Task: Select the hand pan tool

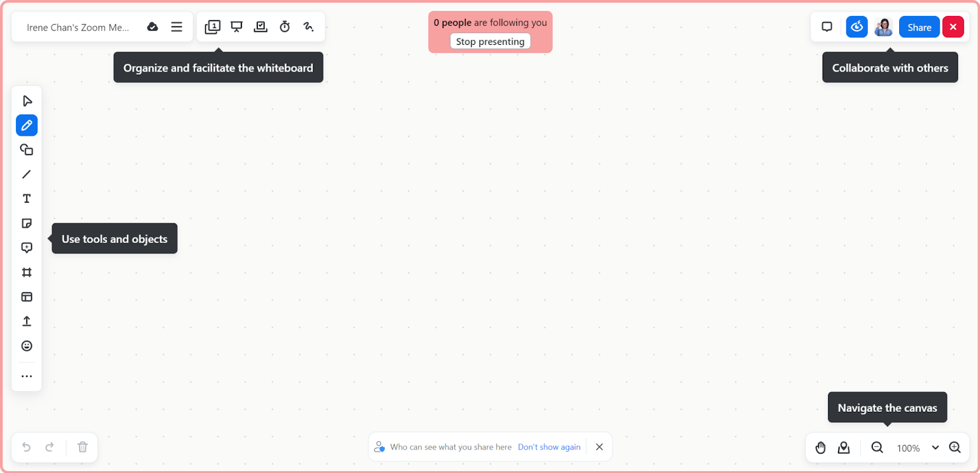Action: 821,448
